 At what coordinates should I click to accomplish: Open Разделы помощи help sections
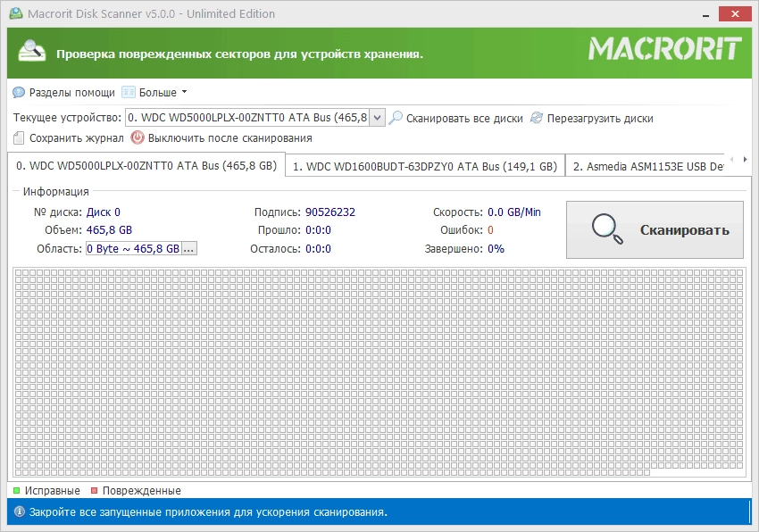71,93
